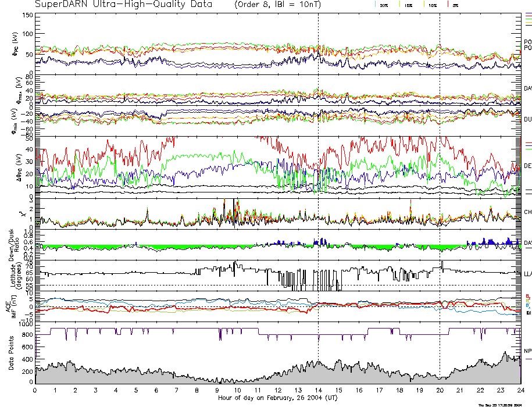Select the 10% orange legend marker
The height and width of the screenshot is (407, 532).
(424, 4)
